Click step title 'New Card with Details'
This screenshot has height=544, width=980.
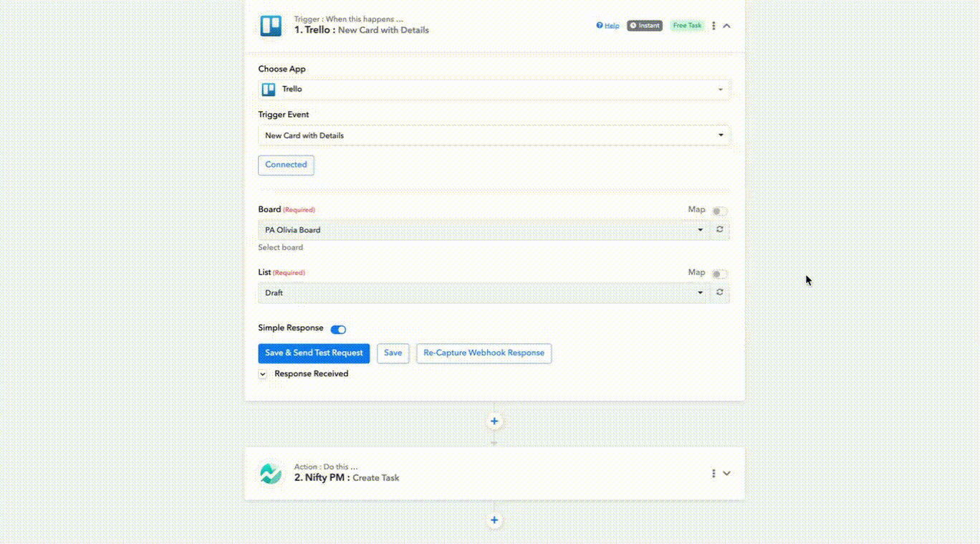[x=383, y=30]
